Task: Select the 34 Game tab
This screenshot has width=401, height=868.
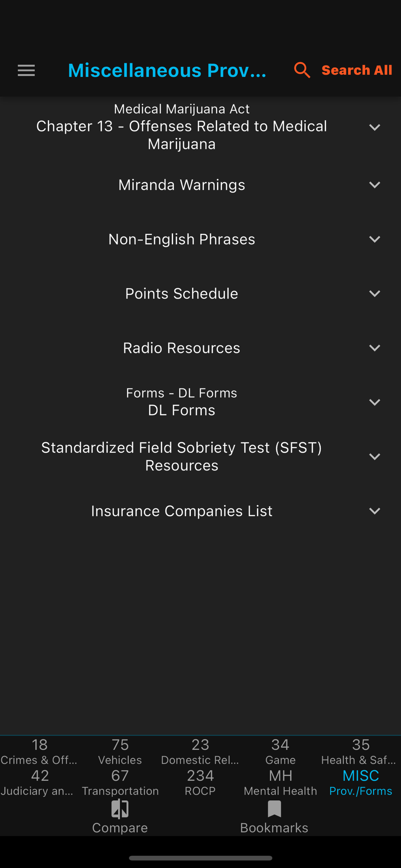Action: (x=280, y=752)
